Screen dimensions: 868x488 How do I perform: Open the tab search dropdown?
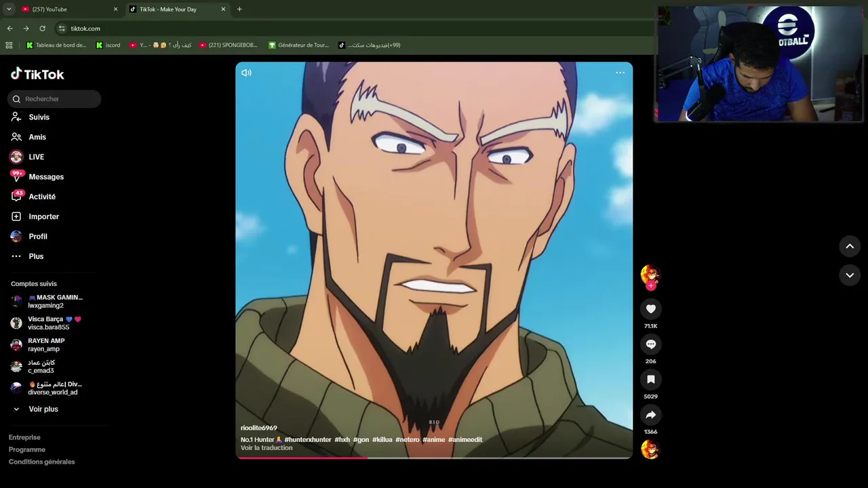pyautogui.click(x=9, y=9)
